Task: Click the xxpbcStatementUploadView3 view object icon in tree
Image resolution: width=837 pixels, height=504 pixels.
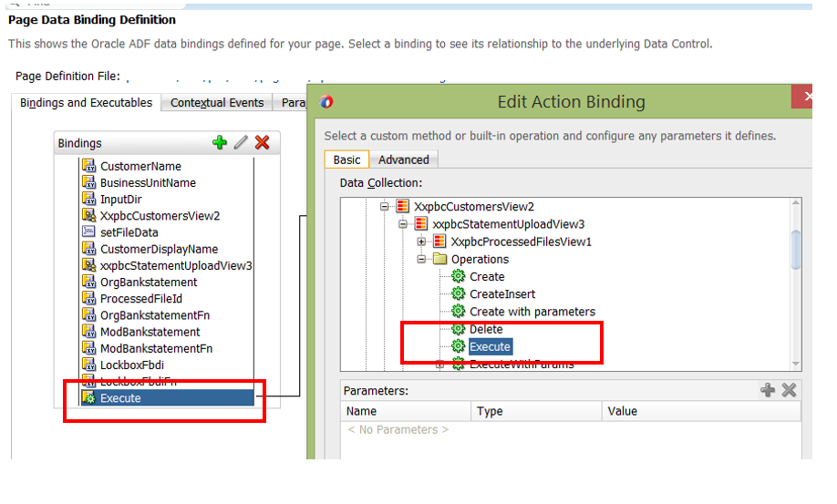Action: (421, 224)
